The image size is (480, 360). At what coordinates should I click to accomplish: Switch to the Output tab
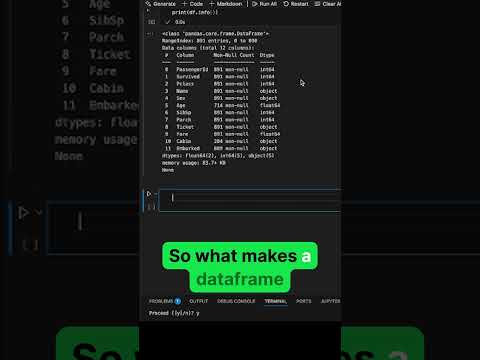tap(199, 301)
